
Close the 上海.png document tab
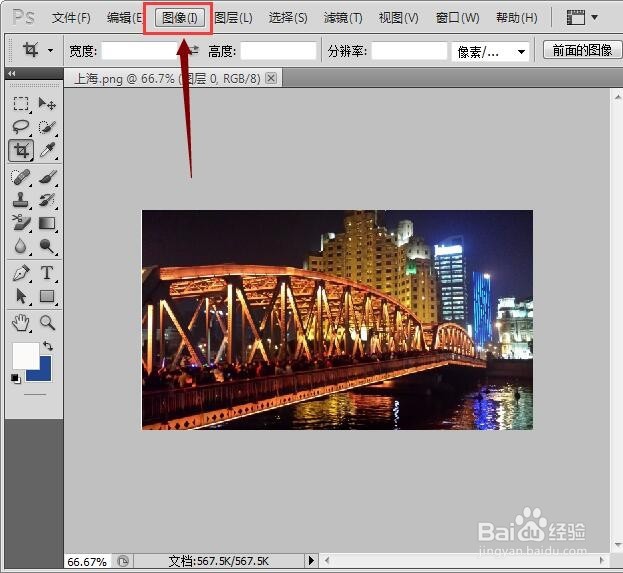(x=271, y=78)
